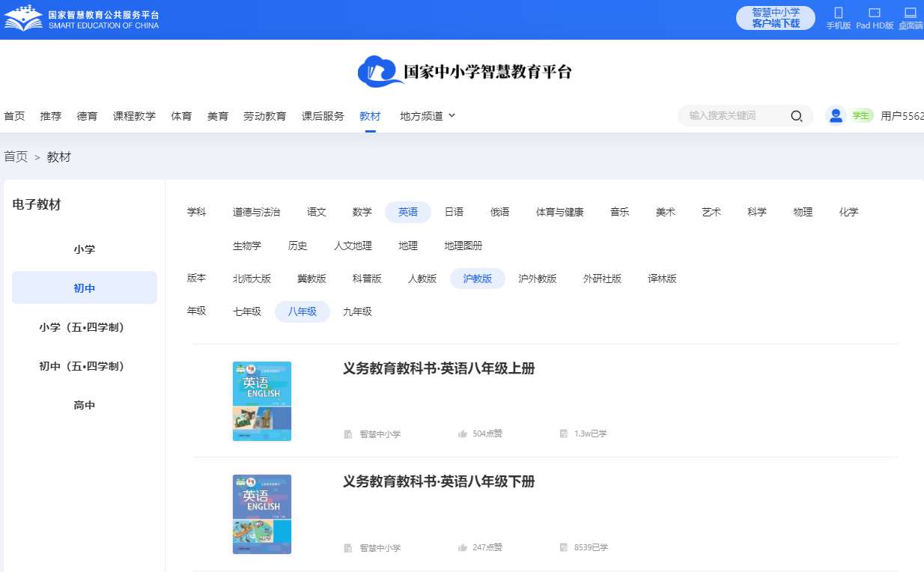
Task: Click the search magnifier icon
Action: point(797,116)
